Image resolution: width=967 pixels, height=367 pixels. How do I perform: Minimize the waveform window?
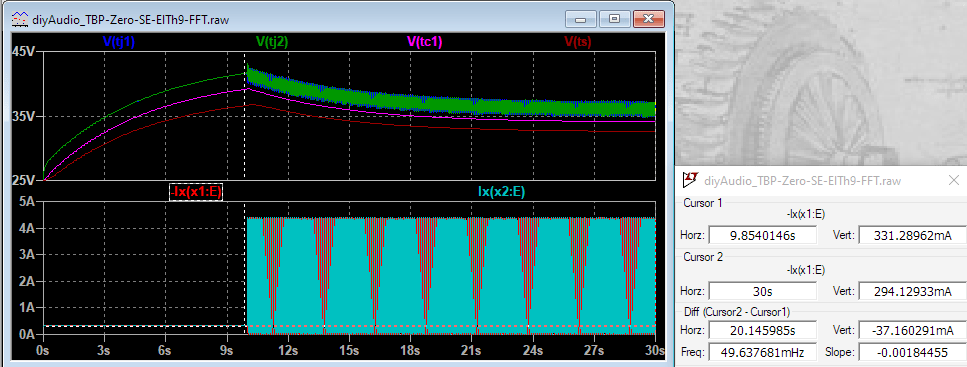click(580, 19)
